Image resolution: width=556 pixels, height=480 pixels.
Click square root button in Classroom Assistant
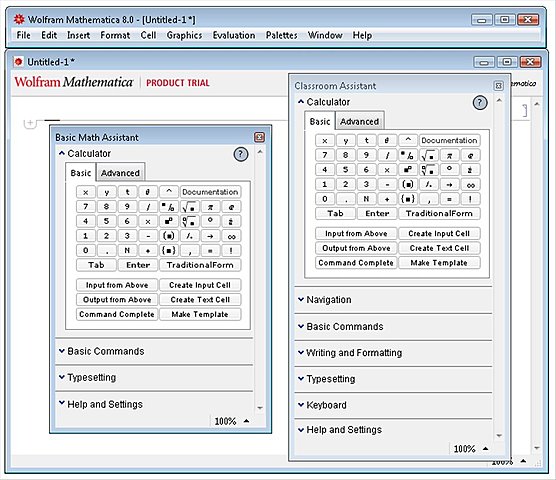[x=429, y=155]
